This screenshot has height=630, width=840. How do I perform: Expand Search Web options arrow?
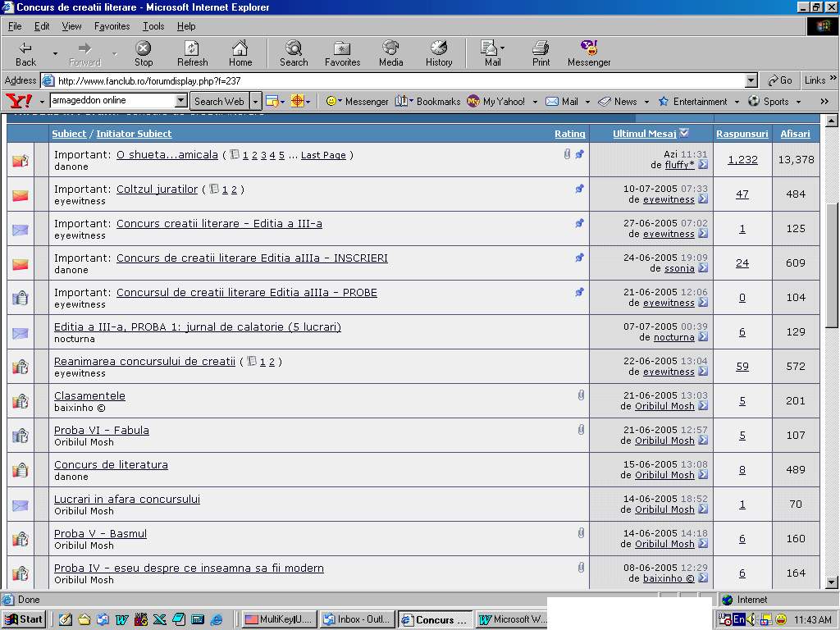tap(255, 101)
